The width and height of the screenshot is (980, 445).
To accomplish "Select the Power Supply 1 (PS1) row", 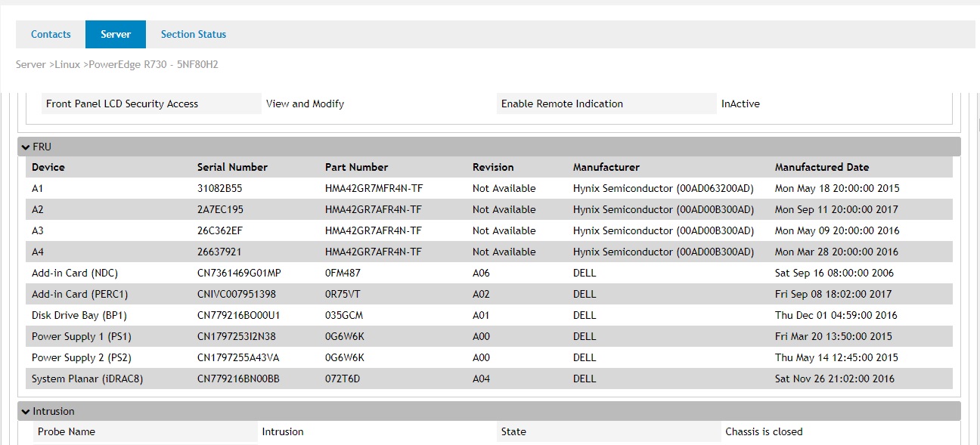I will pyautogui.click(x=81, y=336).
